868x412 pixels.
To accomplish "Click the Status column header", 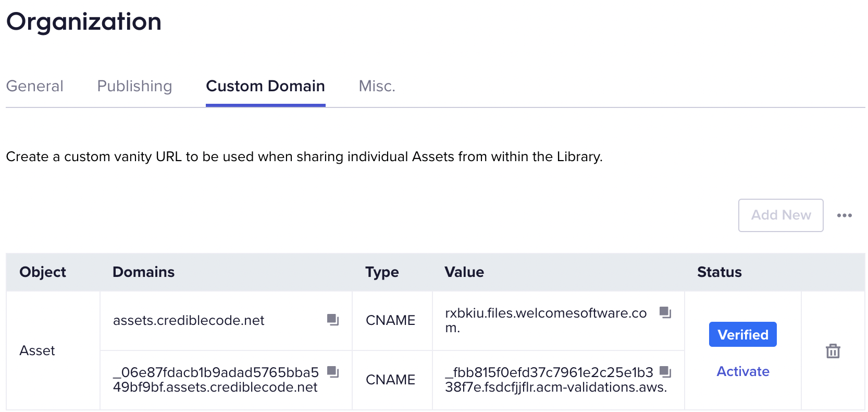I will tap(720, 272).
